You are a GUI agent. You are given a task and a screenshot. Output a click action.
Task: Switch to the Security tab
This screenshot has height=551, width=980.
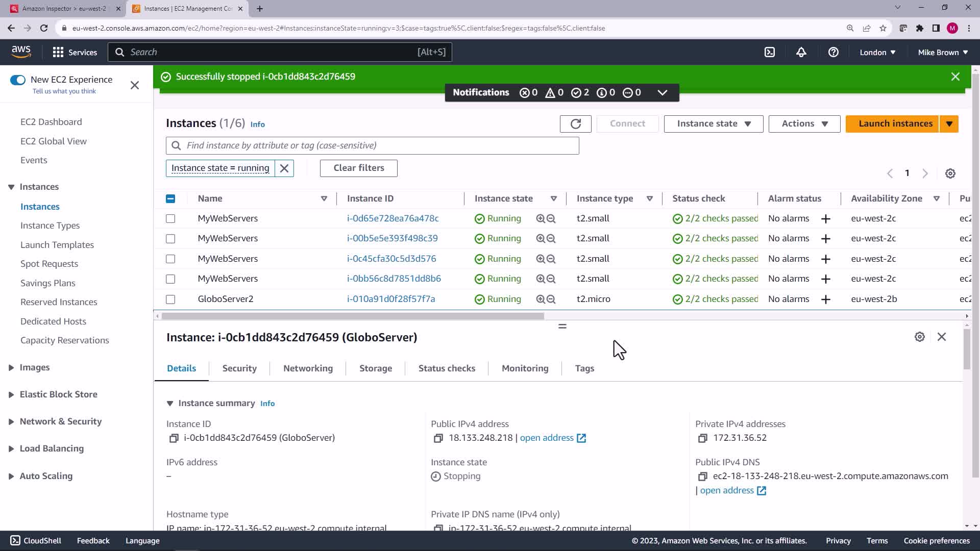tap(239, 368)
